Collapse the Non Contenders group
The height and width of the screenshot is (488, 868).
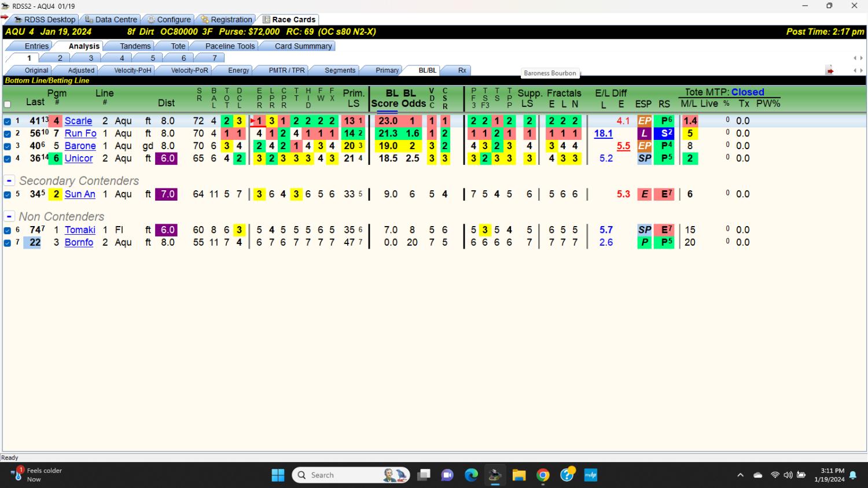9,217
